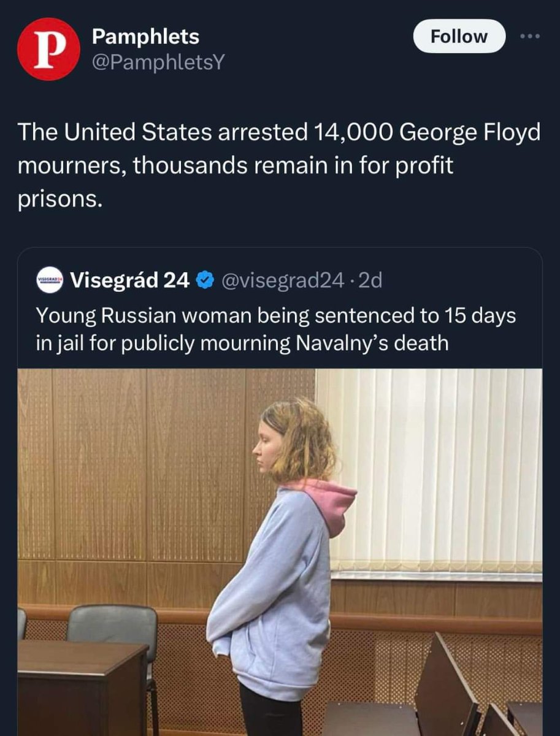
Task: Follow the Pamphlets account
Action: click(459, 37)
